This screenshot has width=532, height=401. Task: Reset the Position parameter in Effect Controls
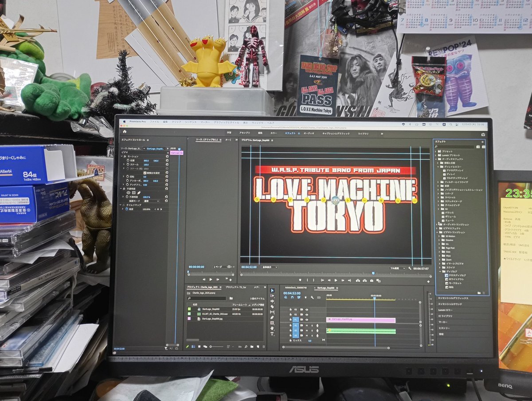click(x=167, y=160)
